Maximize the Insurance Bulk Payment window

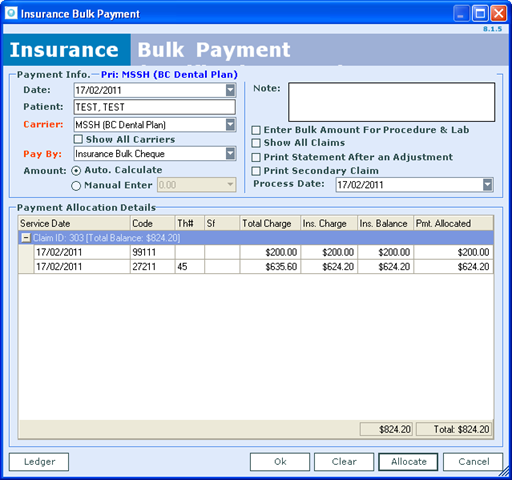(480, 14)
